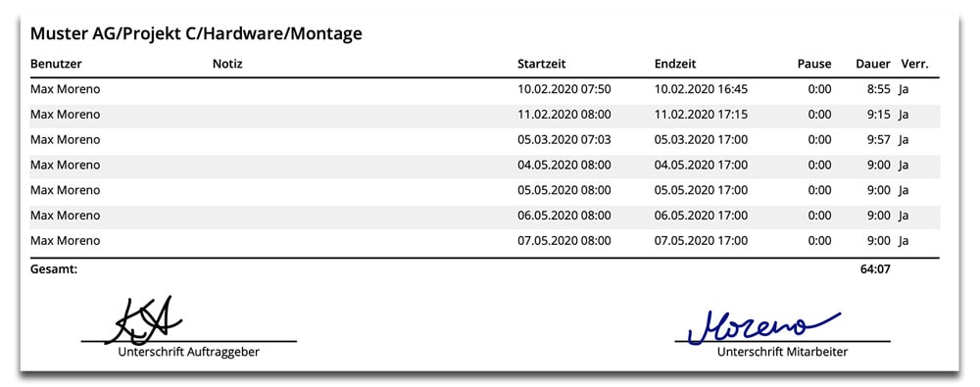Image resolution: width=980 pixels, height=387 pixels.
Task: Select the row starting 10.02.2020 07:50
Action: coord(484,89)
